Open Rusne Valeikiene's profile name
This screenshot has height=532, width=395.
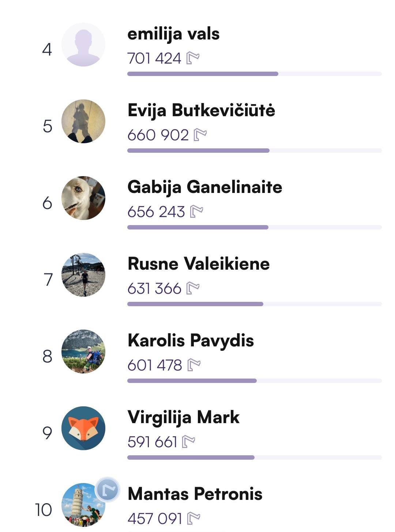199,264
